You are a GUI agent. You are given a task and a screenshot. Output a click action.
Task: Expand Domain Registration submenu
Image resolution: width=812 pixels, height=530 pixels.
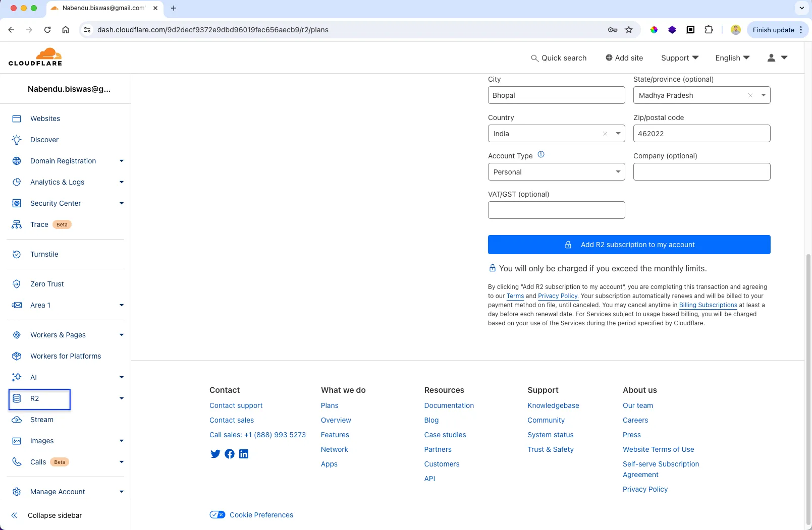point(122,161)
